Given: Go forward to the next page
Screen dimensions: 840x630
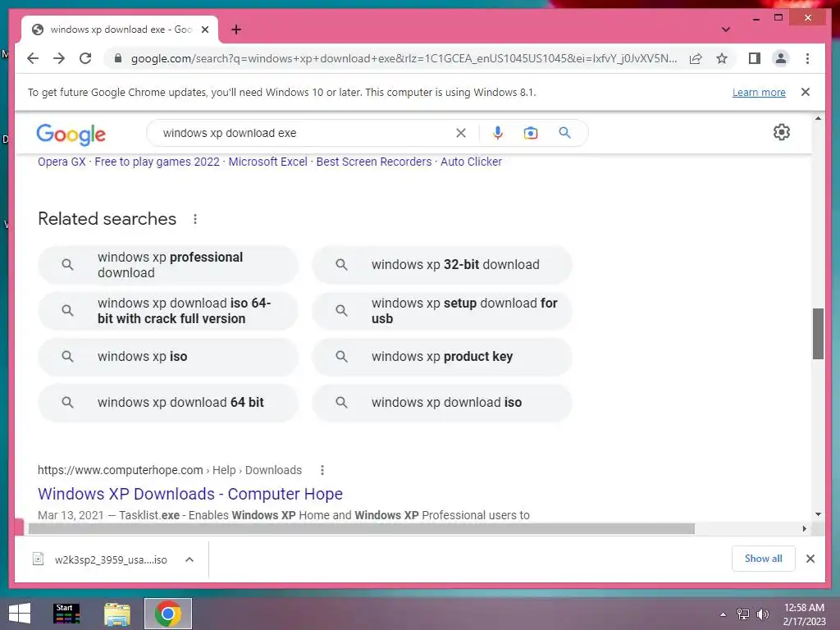Looking at the screenshot, I should 59,58.
